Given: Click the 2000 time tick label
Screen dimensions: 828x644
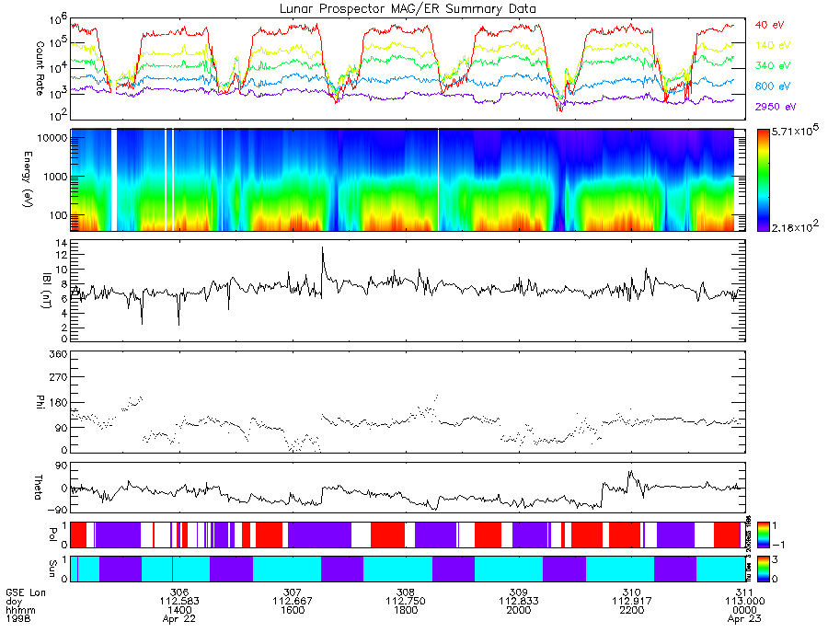Looking at the screenshot, I should point(519,610).
